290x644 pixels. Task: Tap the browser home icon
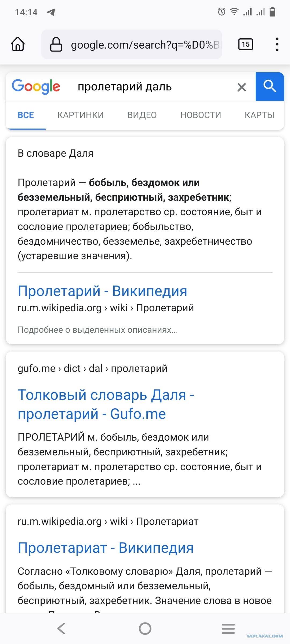pos(18,44)
